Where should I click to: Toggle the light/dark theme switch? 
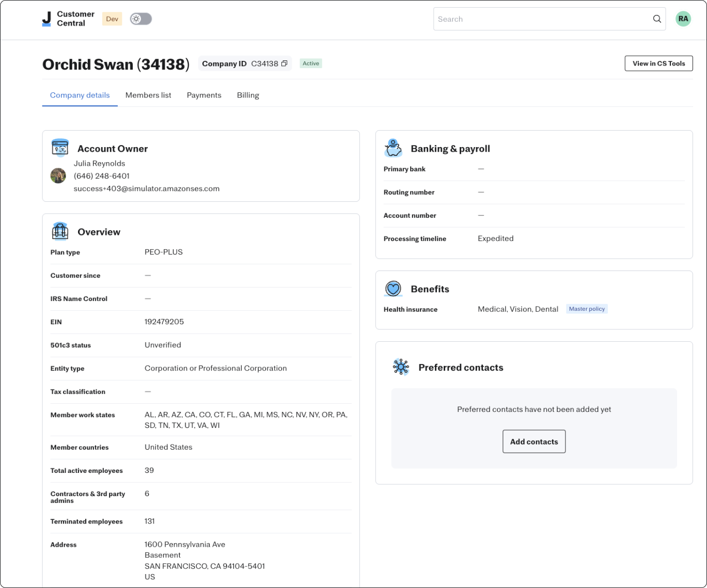point(141,19)
